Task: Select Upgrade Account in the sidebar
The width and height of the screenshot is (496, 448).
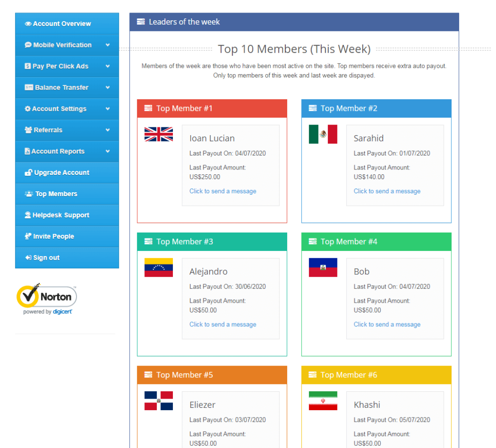Action: 62,172
